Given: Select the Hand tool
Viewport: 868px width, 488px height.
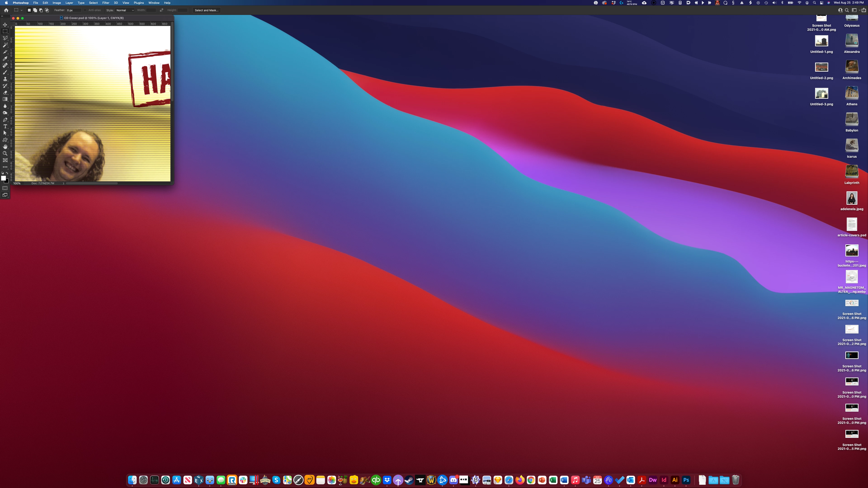Looking at the screenshot, I should click(5, 146).
